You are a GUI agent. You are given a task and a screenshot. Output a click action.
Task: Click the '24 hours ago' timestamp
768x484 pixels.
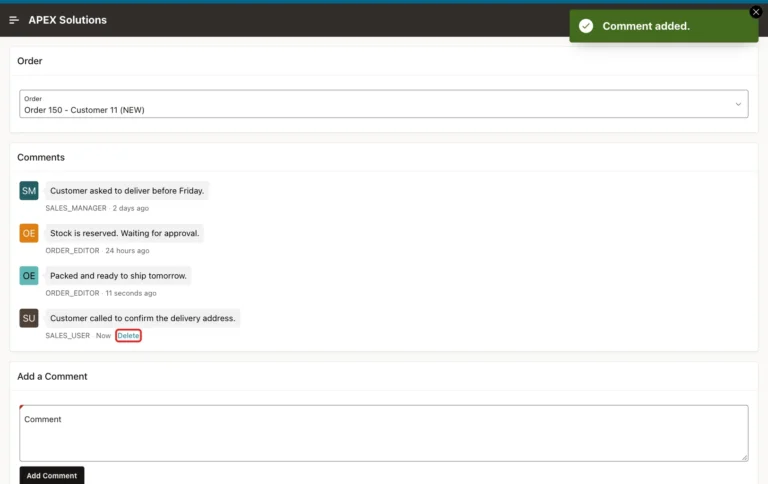127,251
